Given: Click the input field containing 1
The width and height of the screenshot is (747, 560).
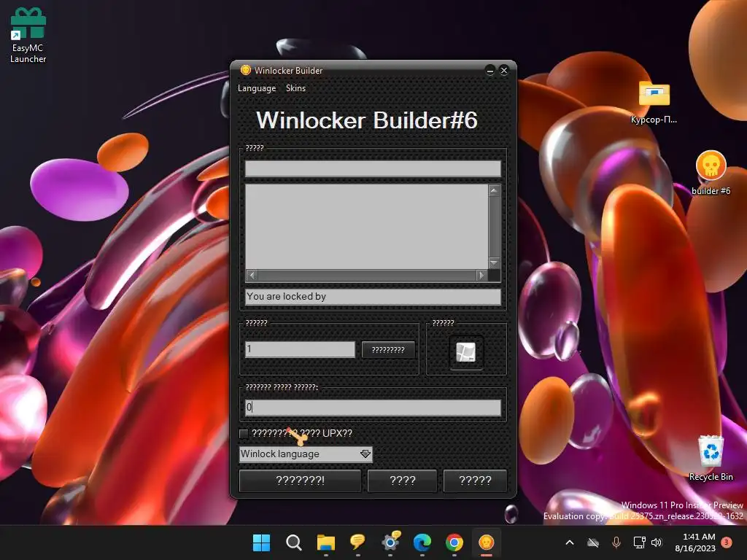Looking at the screenshot, I should click(x=300, y=349).
